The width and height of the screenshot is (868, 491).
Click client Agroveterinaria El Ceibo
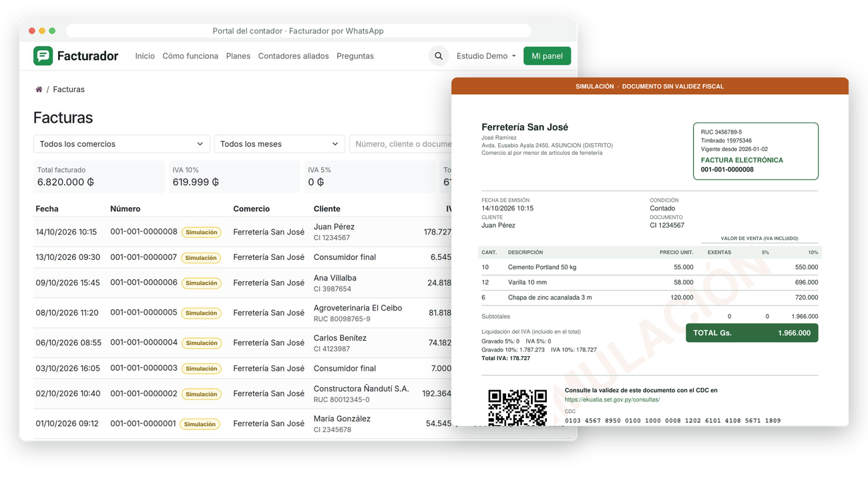click(358, 308)
